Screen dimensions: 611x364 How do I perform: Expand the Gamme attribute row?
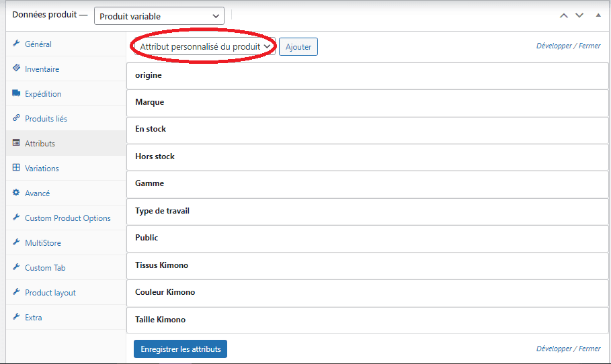(368, 184)
